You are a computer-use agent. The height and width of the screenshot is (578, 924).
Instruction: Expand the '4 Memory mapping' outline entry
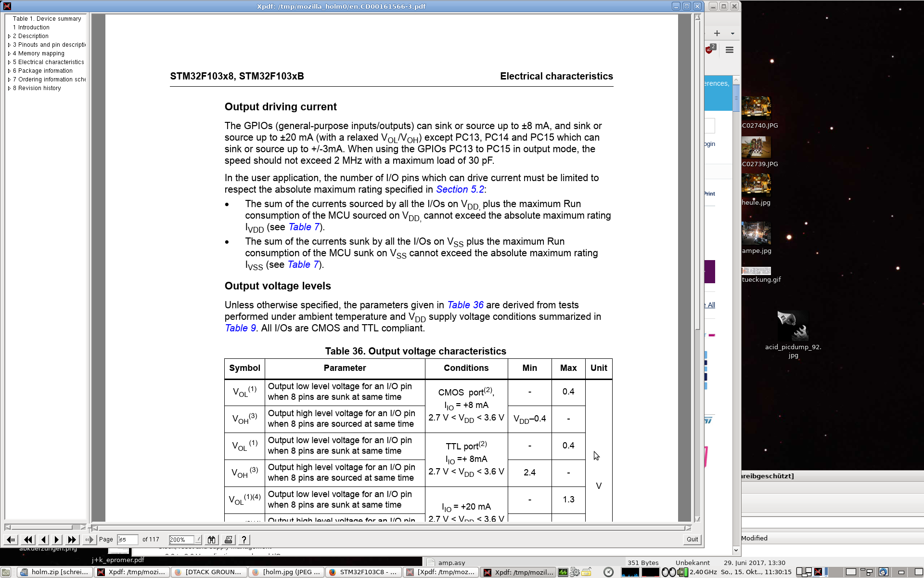coord(9,53)
